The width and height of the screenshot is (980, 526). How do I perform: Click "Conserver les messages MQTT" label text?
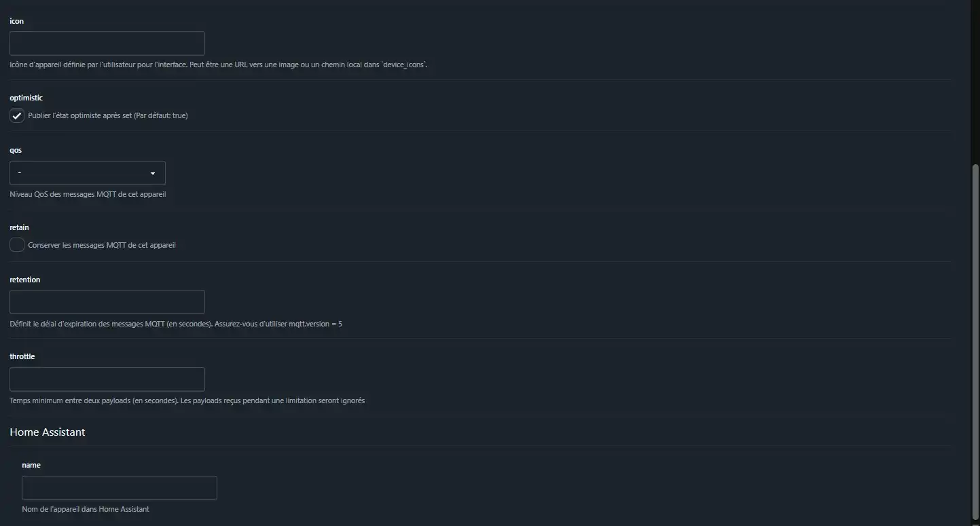102,245
